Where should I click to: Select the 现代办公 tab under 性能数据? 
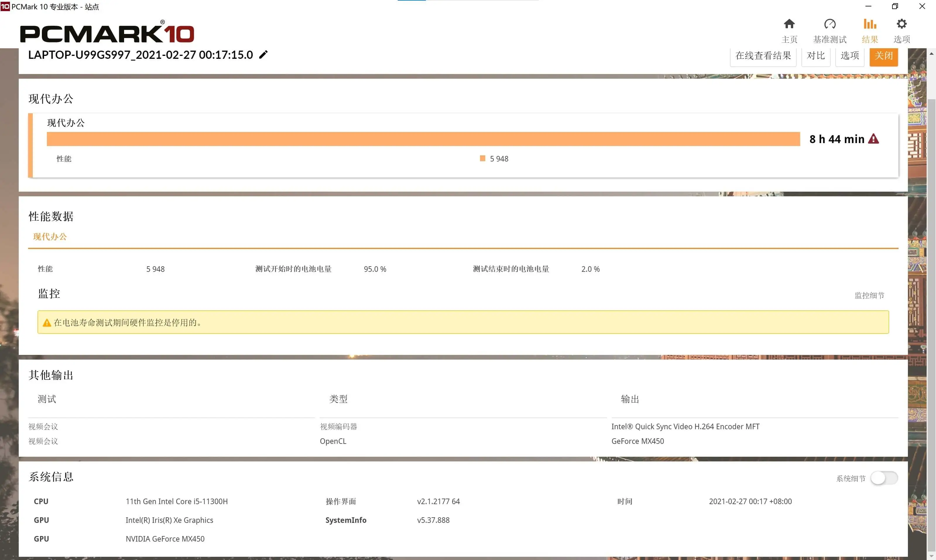[x=50, y=237]
